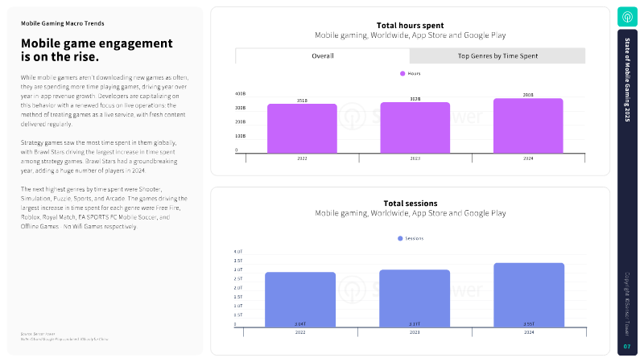Click the subtitle under 'Total sessions'
Viewport: 644px width, 362px height.
click(411, 213)
